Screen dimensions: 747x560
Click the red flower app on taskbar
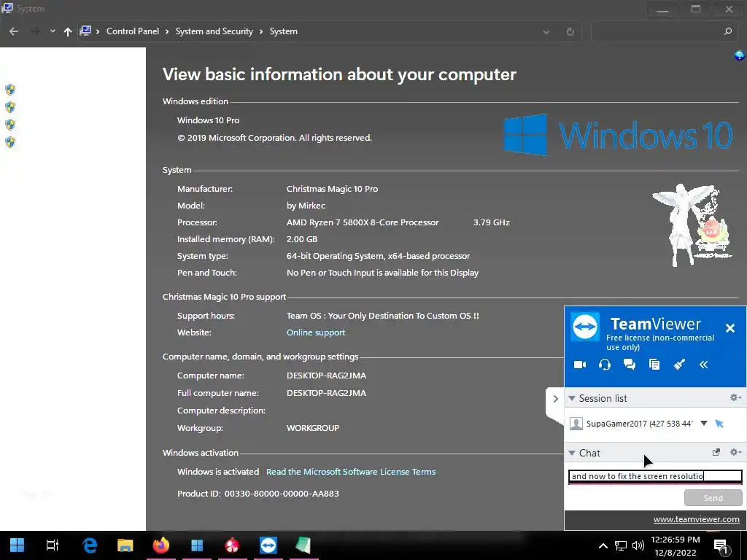coord(232,545)
